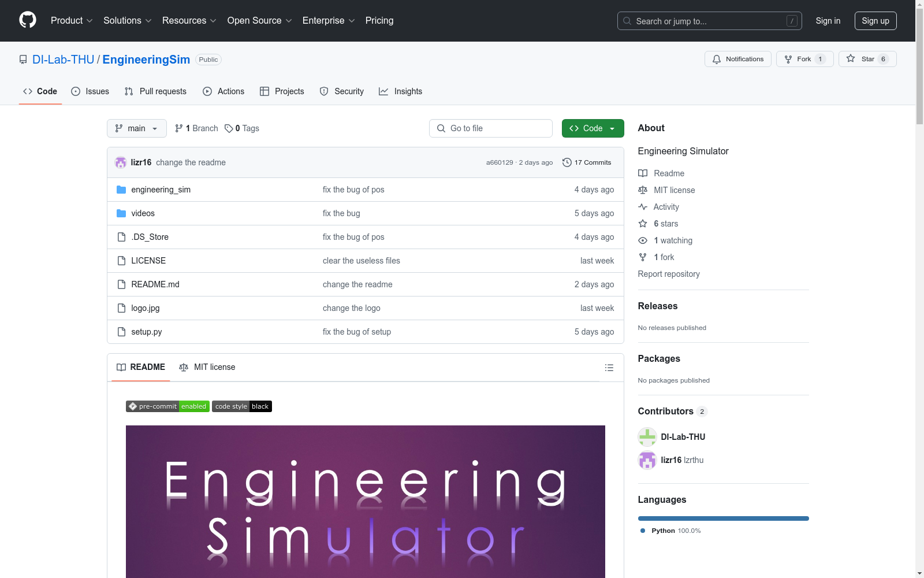Click the engineering_sim folder icon
The width and height of the screenshot is (924, 578).
click(121, 190)
